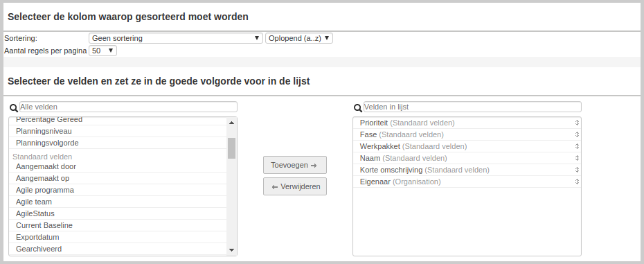
Task: Click the scroll down arrow of the fields list
Action: (232, 249)
